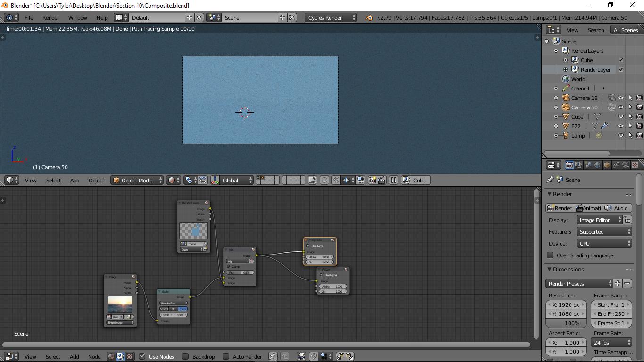This screenshot has height=362, width=644.
Task: Enable Auto Render in node editor header
Action: point(226,356)
